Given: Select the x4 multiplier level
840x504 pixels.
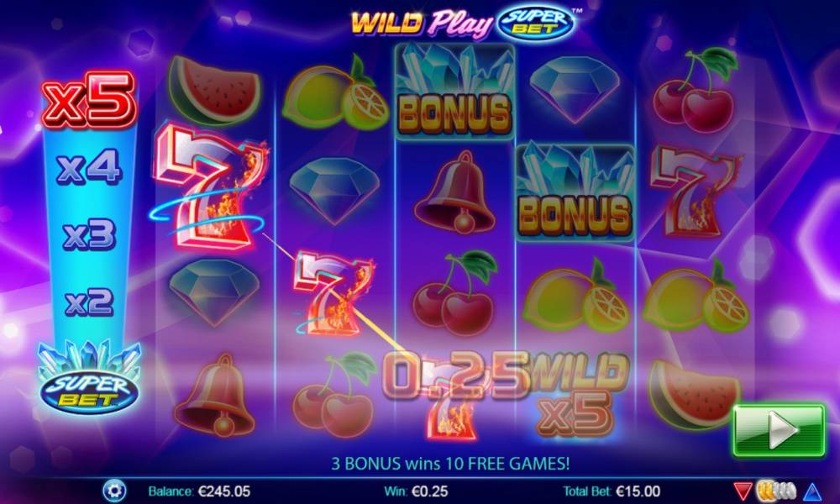Looking at the screenshot, I should tap(89, 166).
